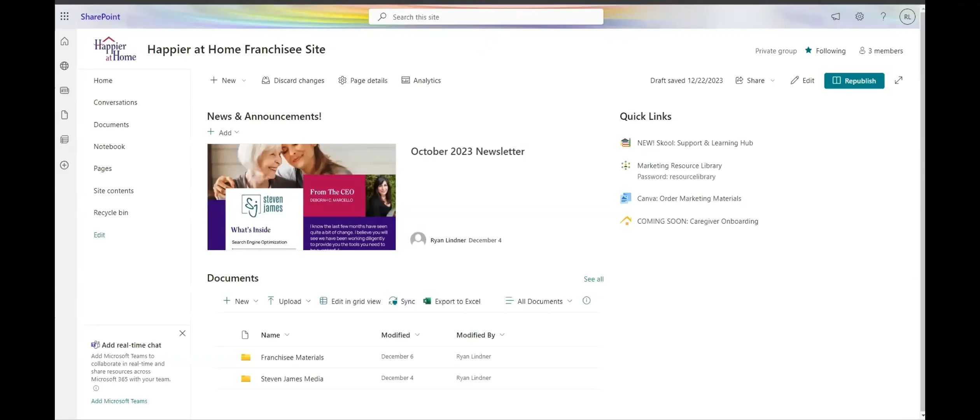This screenshot has width=980, height=420.
Task: Click the Republish button
Action: 854,80
